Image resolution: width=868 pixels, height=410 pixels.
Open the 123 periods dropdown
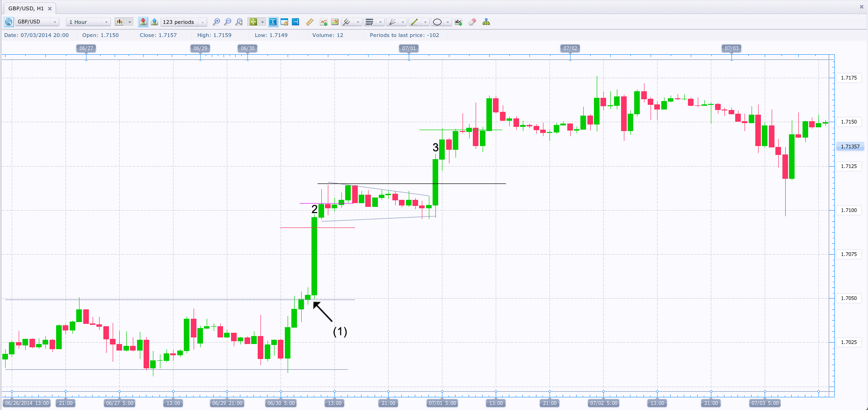click(x=184, y=22)
